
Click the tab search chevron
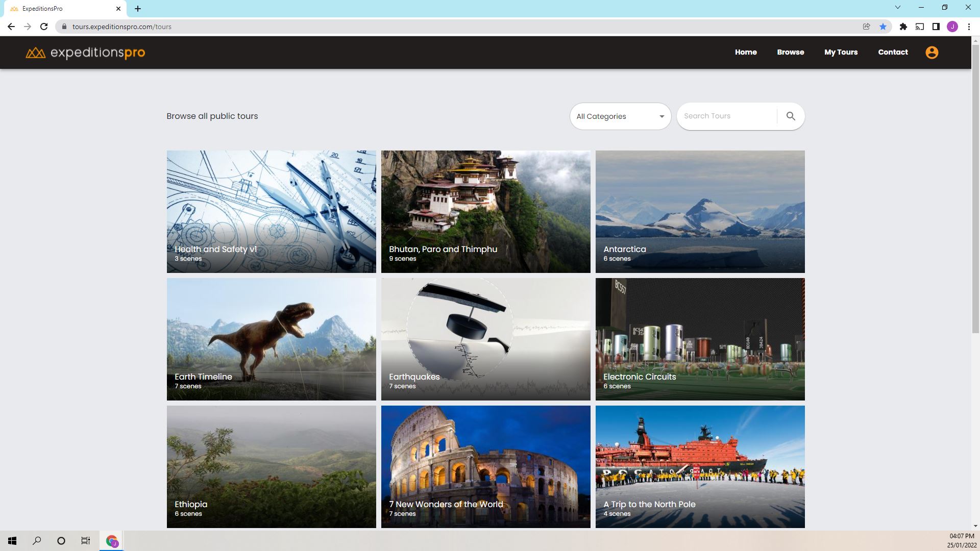898,8
